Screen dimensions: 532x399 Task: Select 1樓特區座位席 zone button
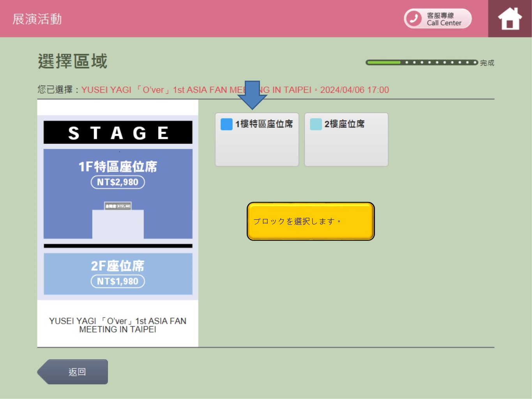(257, 139)
